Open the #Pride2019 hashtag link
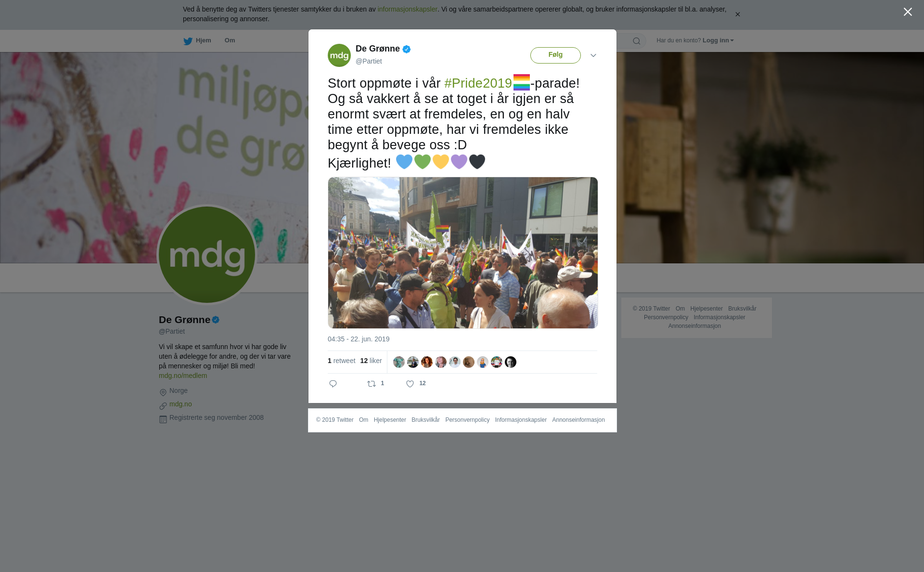 point(478,83)
